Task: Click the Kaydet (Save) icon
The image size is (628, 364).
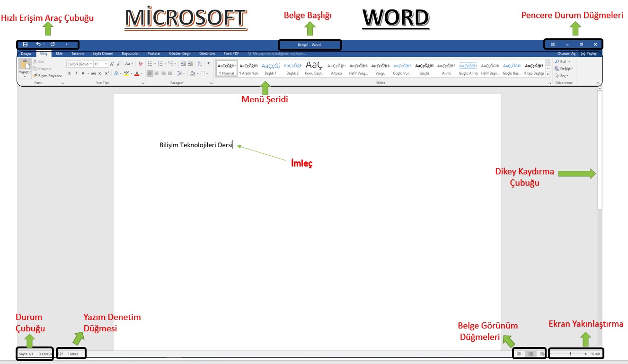Action: coord(25,44)
